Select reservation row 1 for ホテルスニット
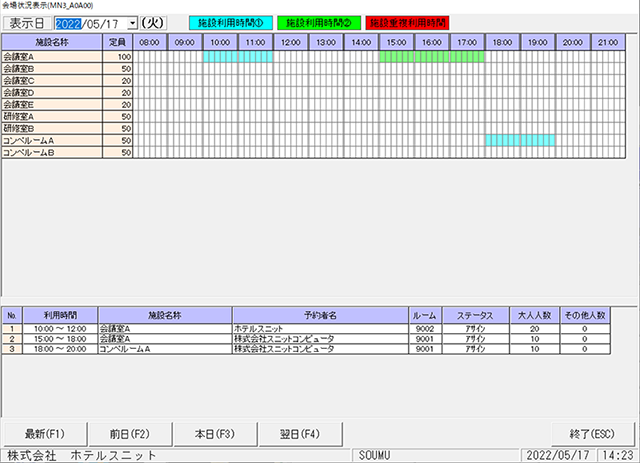This screenshot has height=463, width=640. [306, 329]
